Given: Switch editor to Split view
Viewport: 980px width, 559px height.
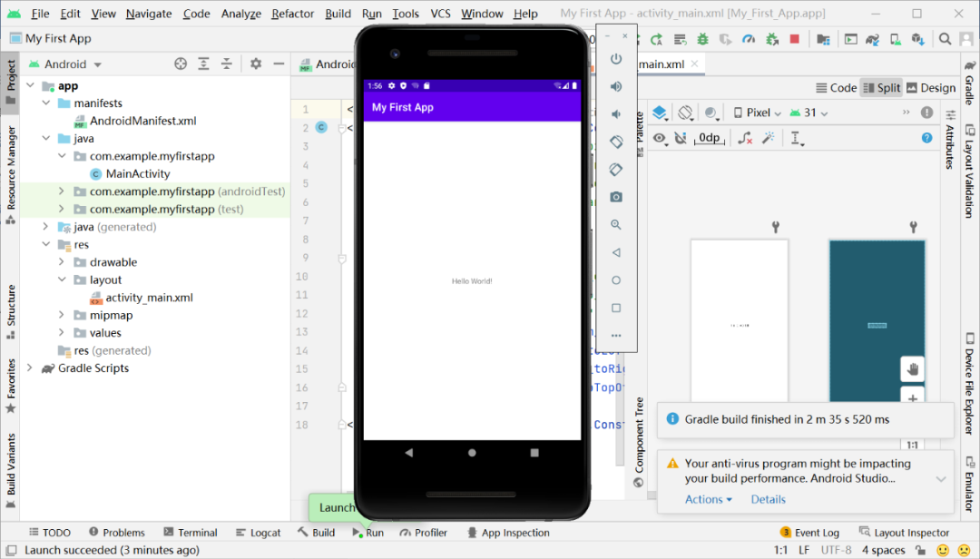Looking at the screenshot, I should (882, 88).
